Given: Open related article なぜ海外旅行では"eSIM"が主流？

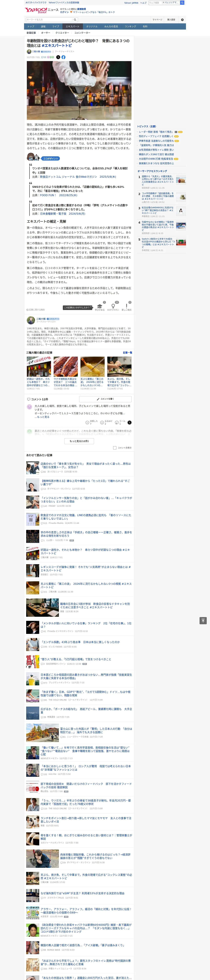Looking at the screenshot, I should 82,893.
